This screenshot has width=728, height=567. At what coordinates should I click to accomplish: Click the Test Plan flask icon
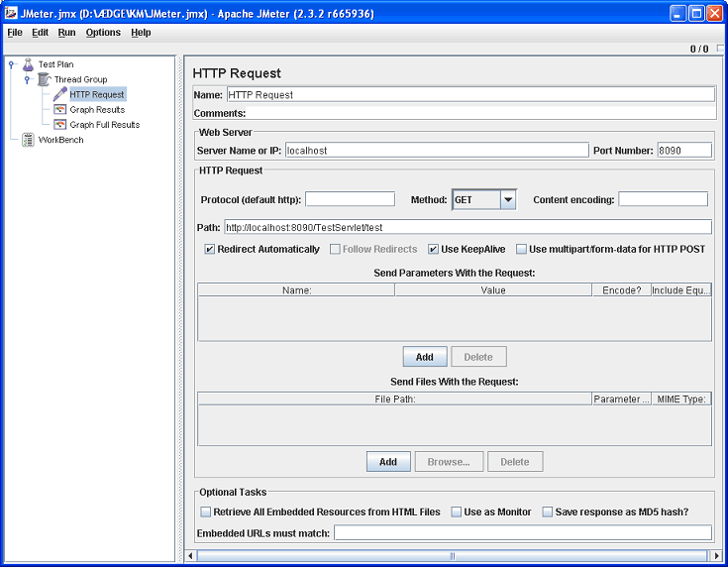tap(29, 64)
